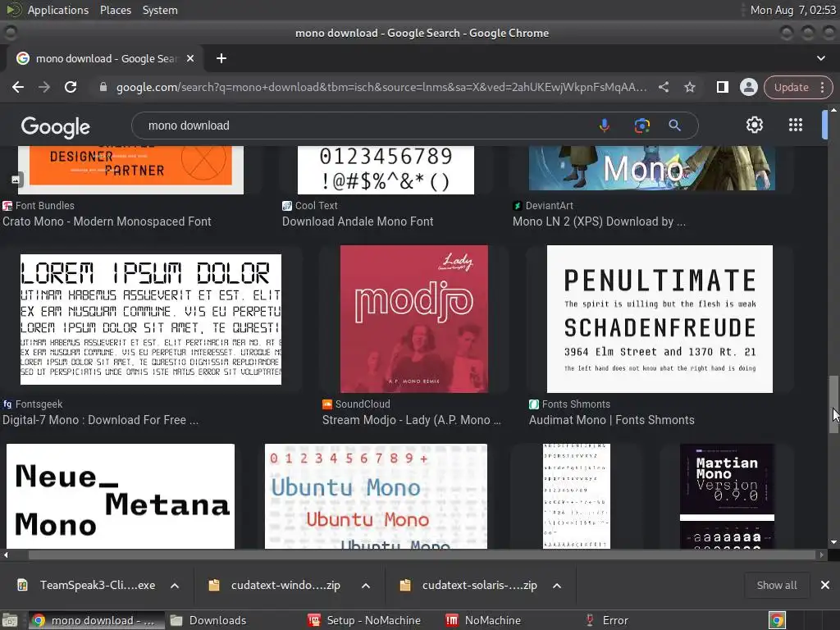Click the clock Mon Aug 7, 02:53

click(x=793, y=10)
